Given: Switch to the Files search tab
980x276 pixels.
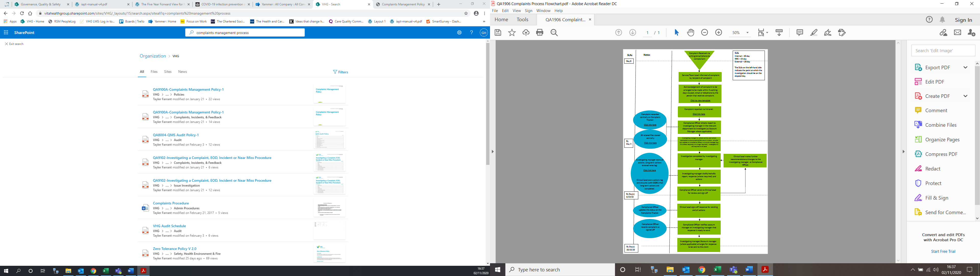Looking at the screenshot, I should (154, 72).
